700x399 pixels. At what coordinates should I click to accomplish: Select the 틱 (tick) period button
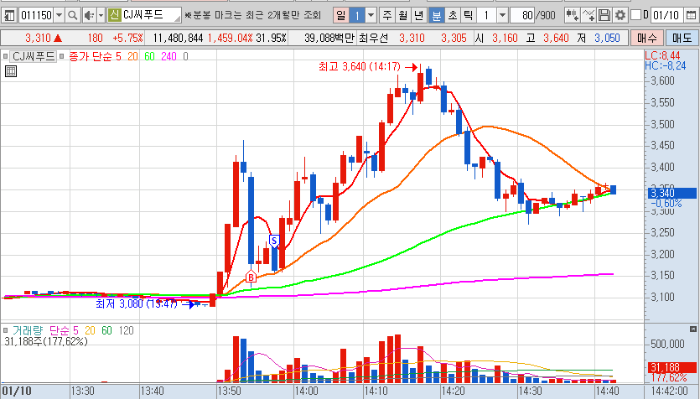point(468,16)
